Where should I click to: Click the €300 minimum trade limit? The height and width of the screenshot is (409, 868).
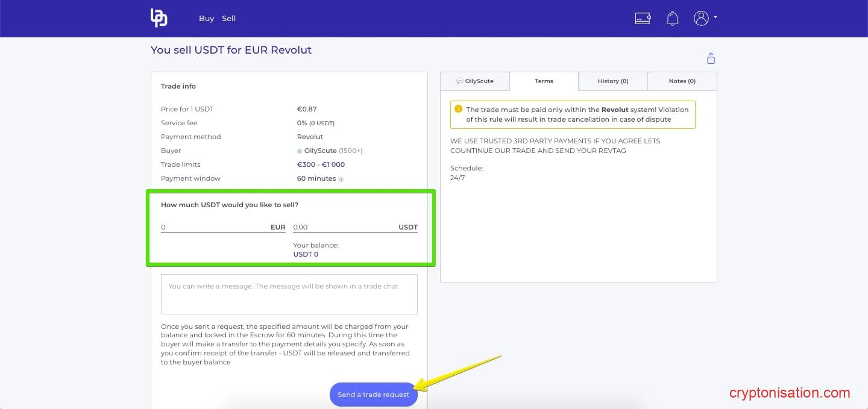tap(306, 164)
